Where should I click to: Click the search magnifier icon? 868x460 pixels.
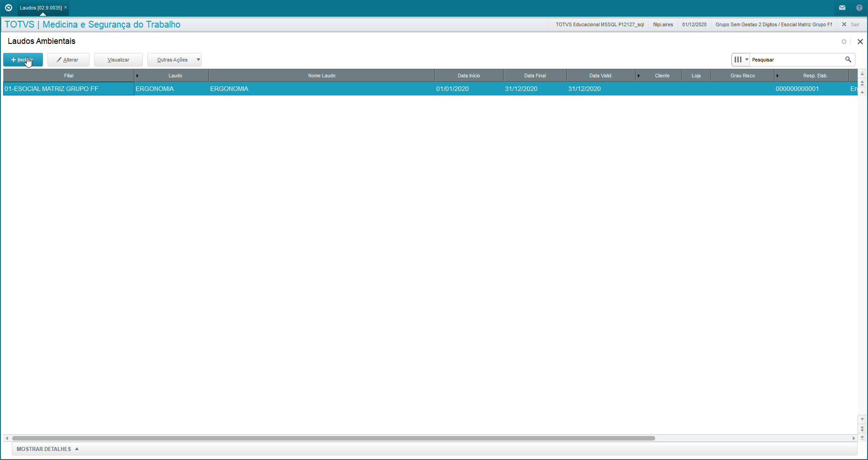tap(848, 60)
